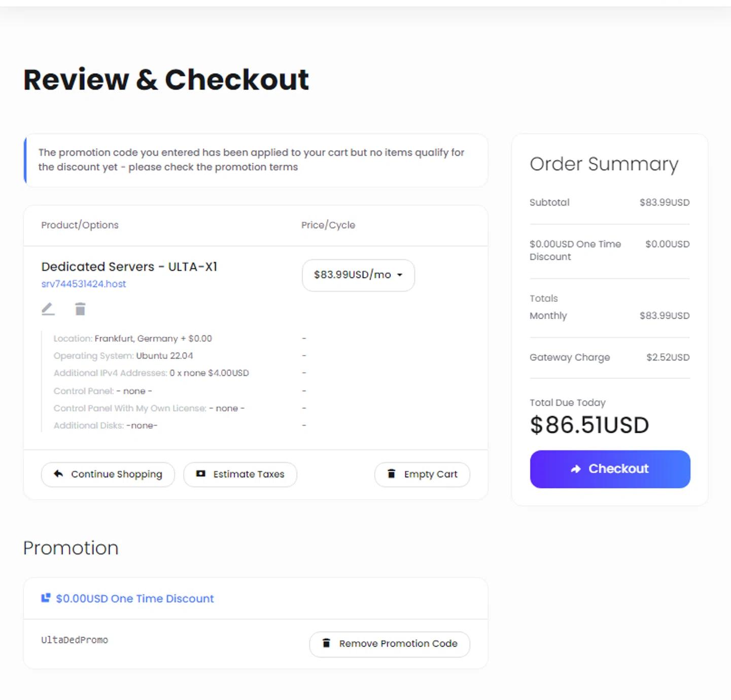Click the Additional IPv4 Addresses line

[151, 373]
